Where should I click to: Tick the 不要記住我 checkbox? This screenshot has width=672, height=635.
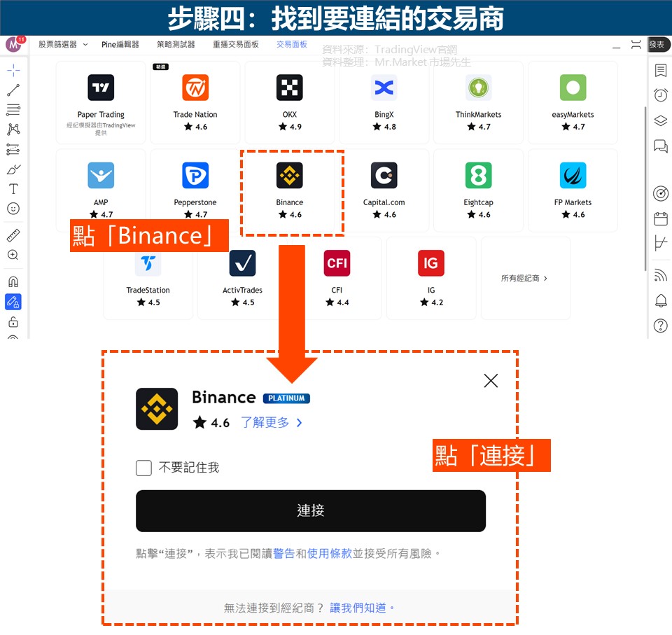143,468
